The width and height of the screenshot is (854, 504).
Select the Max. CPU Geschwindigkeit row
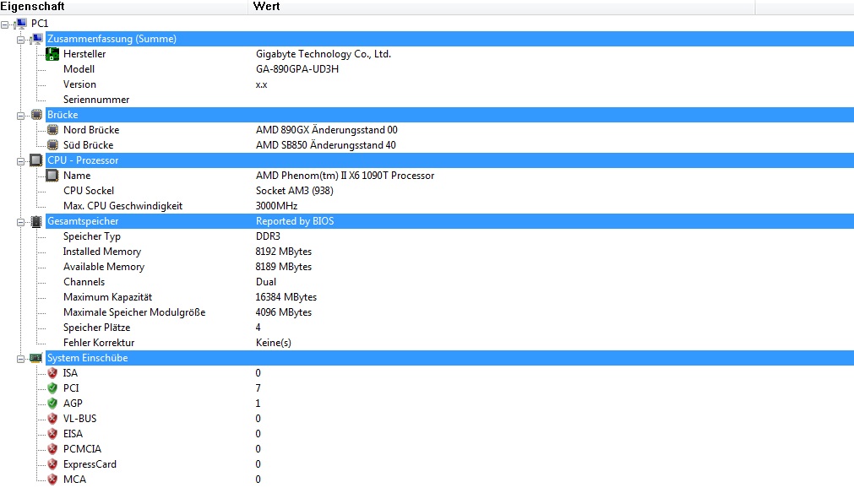coord(123,206)
